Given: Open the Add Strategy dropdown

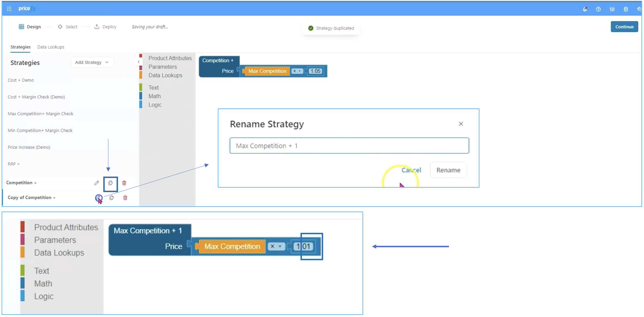Looking at the screenshot, I should (x=92, y=62).
